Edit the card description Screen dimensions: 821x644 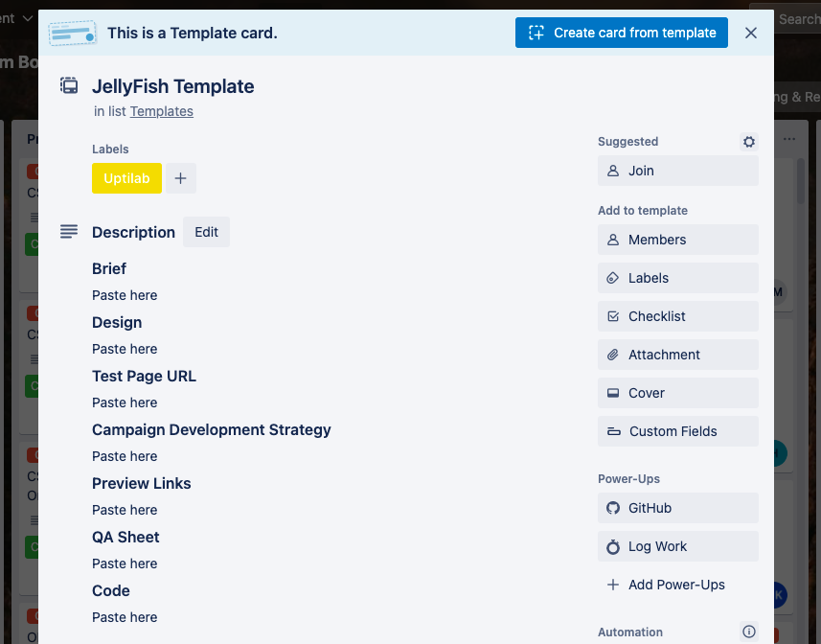[x=206, y=232]
